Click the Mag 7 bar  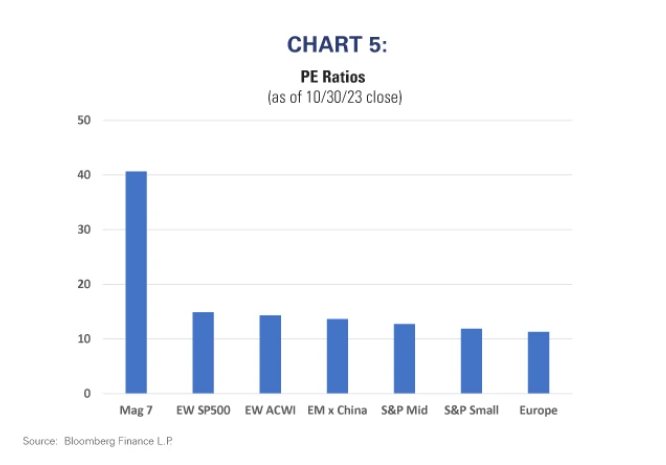pyautogui.click(x=136, y=282)
